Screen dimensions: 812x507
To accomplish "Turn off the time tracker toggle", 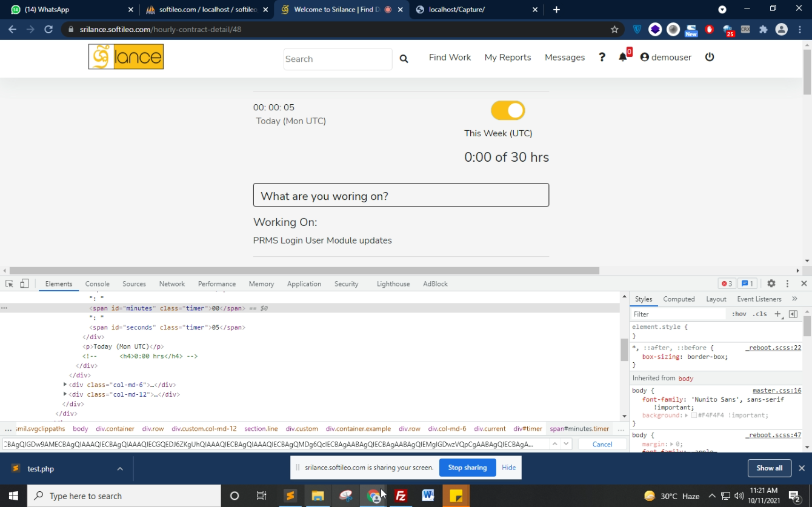I will (508, 110).
